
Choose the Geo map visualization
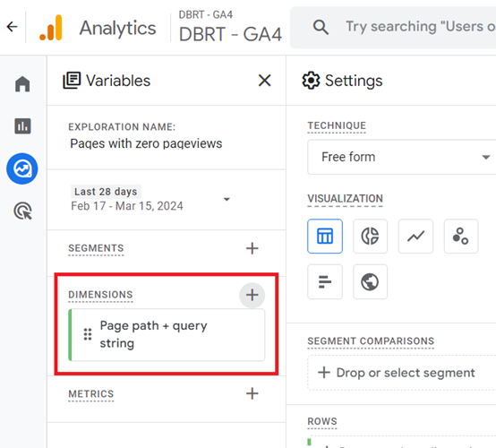click(370, 281)
